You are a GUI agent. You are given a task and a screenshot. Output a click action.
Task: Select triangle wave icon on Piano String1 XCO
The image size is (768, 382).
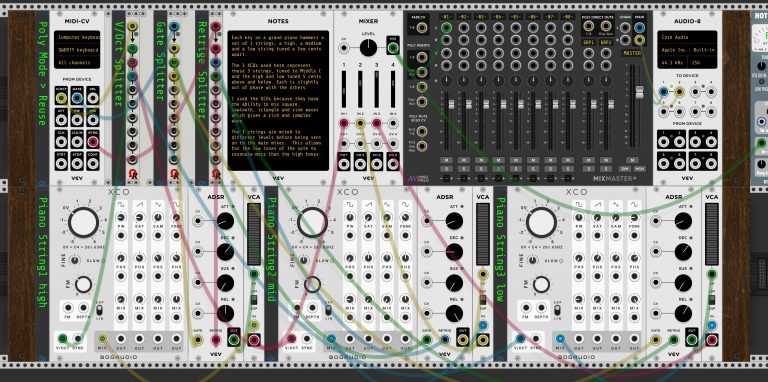coord(158,204)
